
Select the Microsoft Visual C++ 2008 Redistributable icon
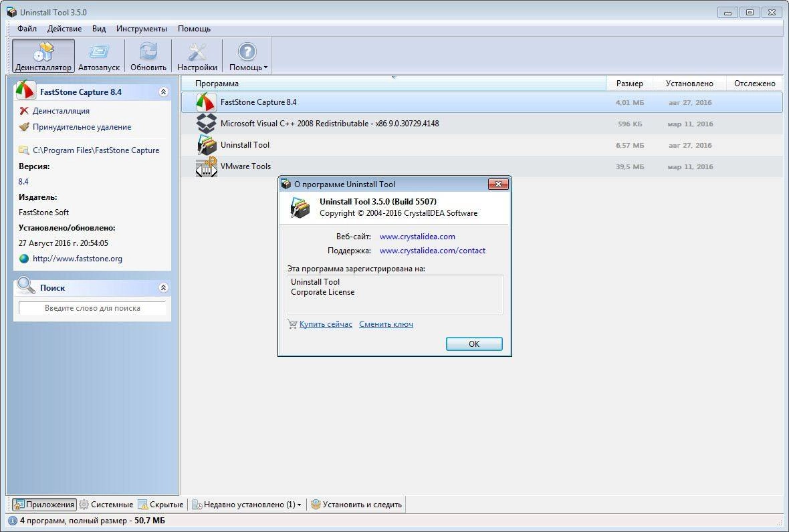tap(207, 124)
